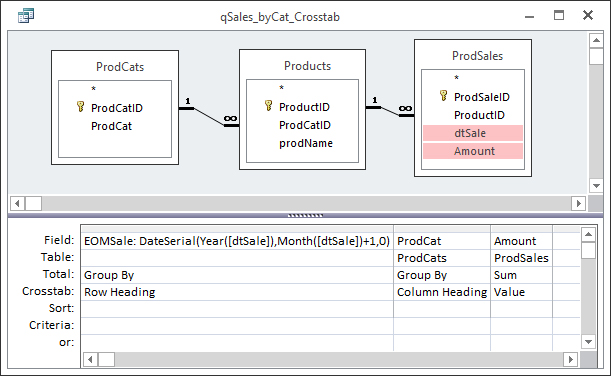Select prodName field in Products table

click(x=306, y=143)
